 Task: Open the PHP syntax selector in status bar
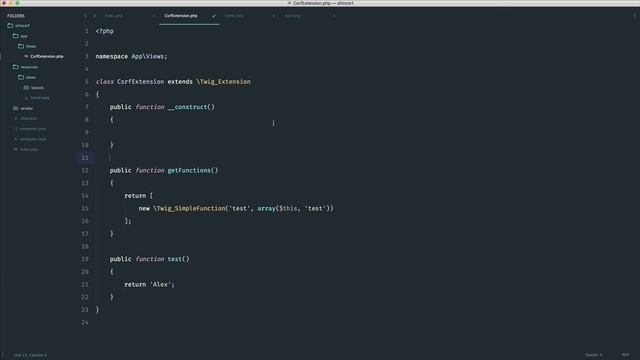tap(625, 355)
